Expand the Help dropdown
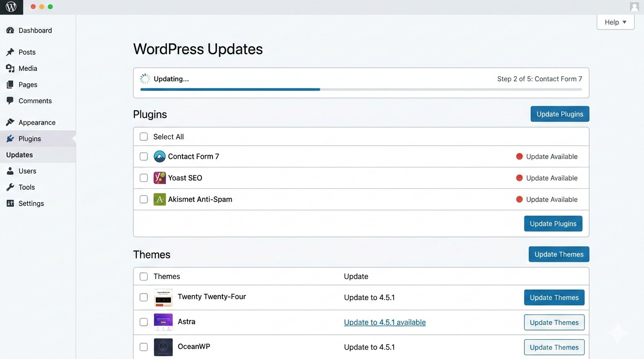This screenshot has height=359, width=644. tap(615, 22)
